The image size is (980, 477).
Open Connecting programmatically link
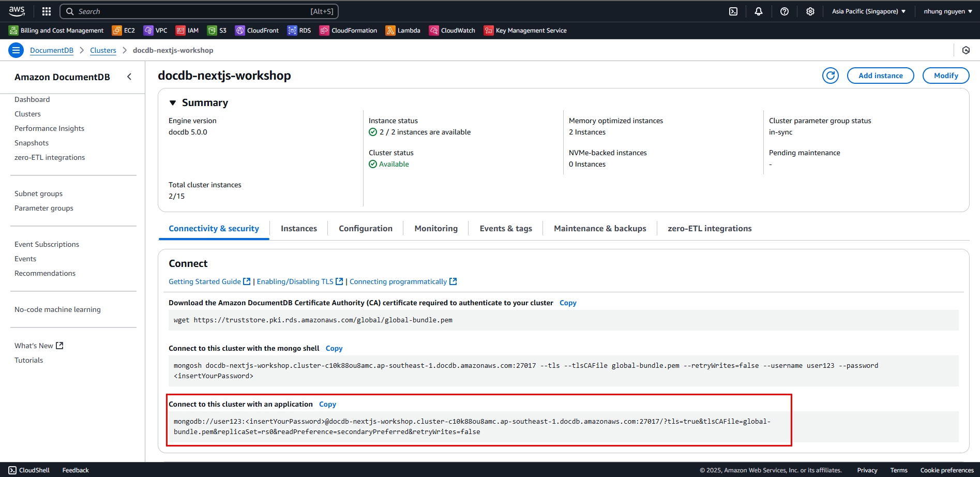(403, 281)
